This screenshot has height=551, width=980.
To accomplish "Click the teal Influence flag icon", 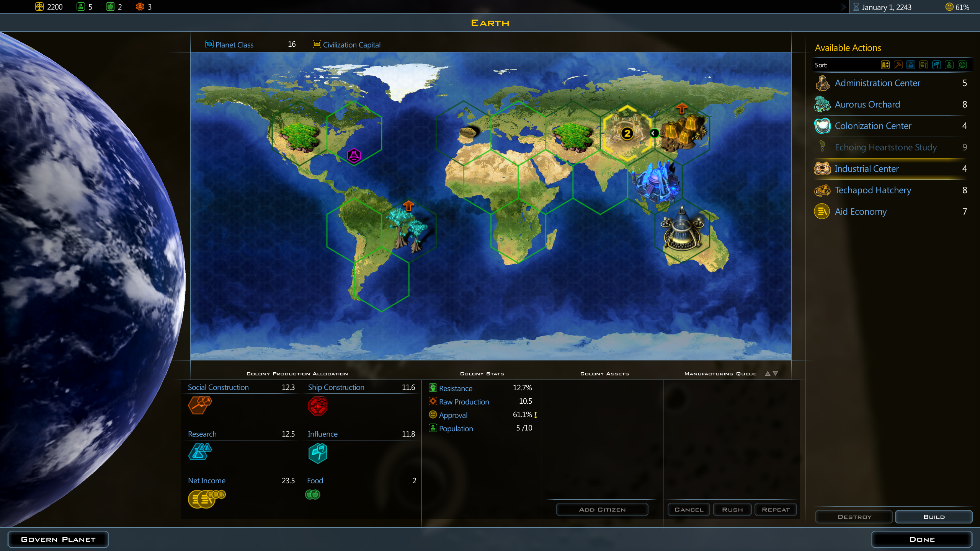I will coord(318,453).
